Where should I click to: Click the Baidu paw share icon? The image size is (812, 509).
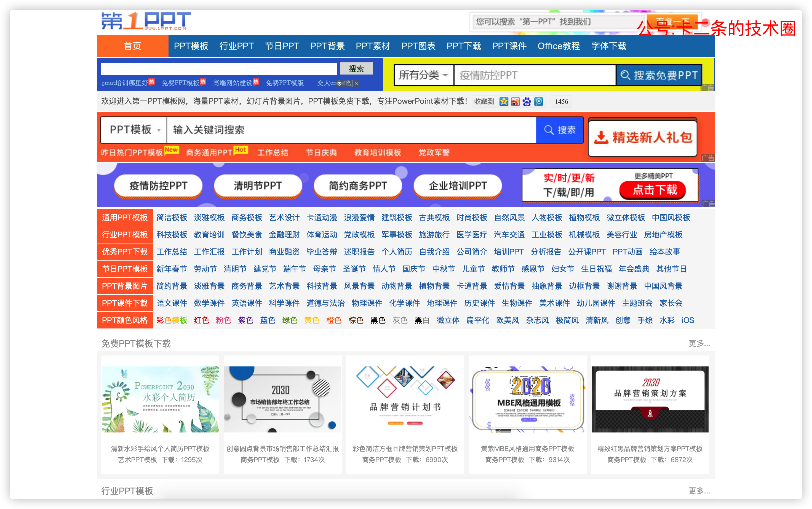[527, 102]
